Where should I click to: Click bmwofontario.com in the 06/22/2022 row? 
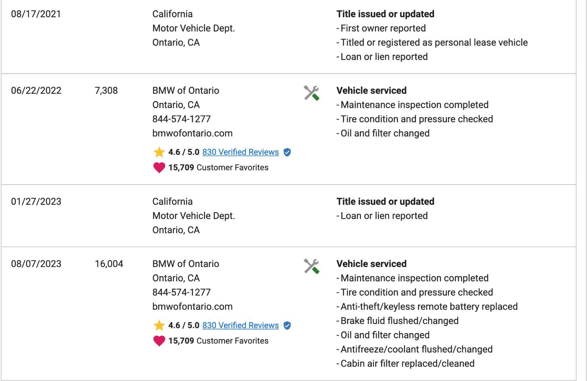[x=192, y=133]
